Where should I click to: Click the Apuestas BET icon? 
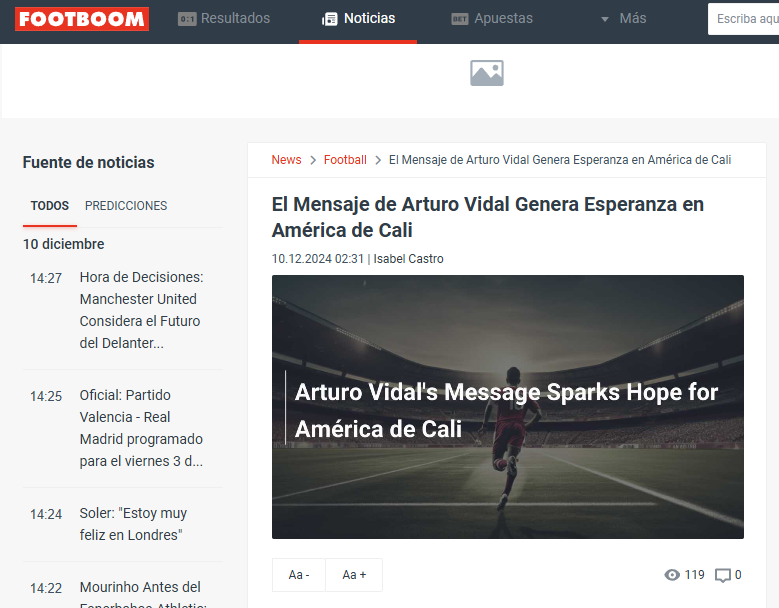click(x=460, y=19)
